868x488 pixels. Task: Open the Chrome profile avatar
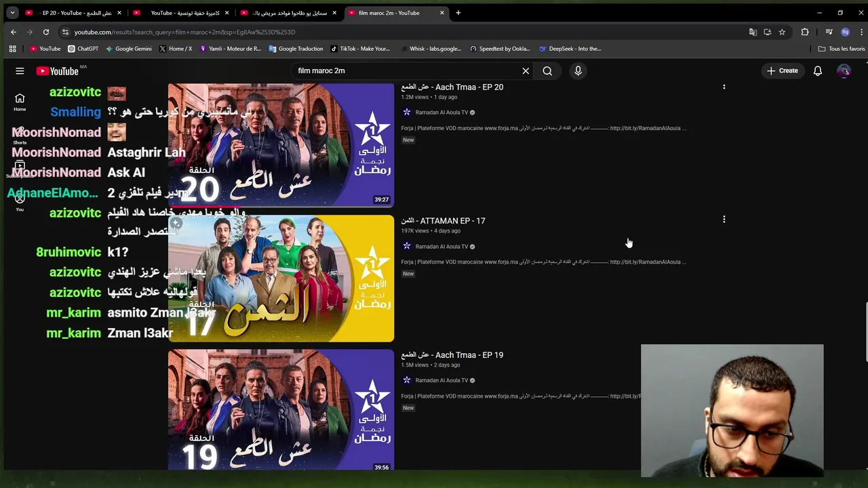pos(845,32)
